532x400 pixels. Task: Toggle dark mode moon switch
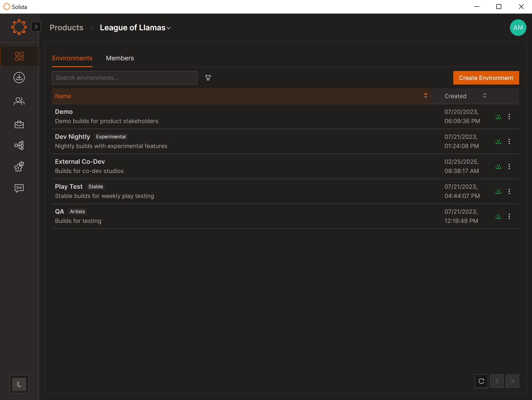coord(19,384)
